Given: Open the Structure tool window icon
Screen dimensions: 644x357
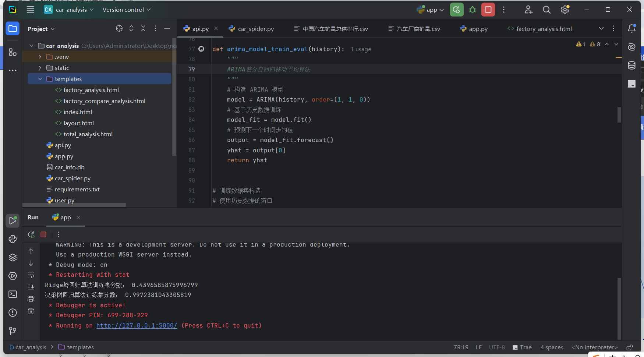Looking at the screenshot, I should 13,52.
